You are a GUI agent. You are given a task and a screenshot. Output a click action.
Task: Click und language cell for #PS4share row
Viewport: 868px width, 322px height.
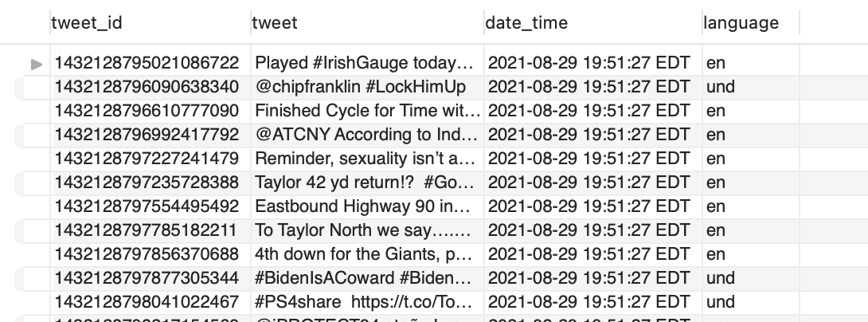(751, 301)
